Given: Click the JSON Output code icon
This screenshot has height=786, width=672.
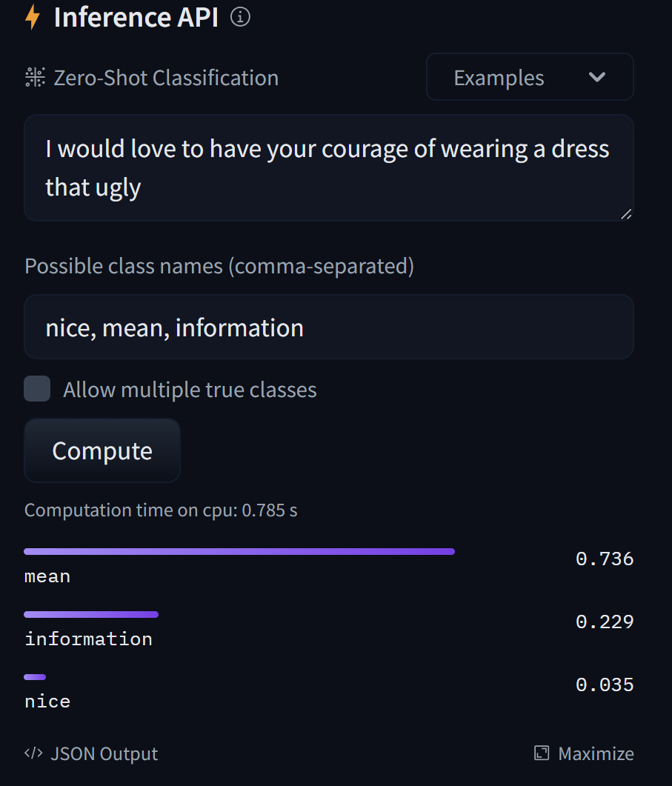Looking at the screenshot, I should pyautogui.click(x=33, y=753).
